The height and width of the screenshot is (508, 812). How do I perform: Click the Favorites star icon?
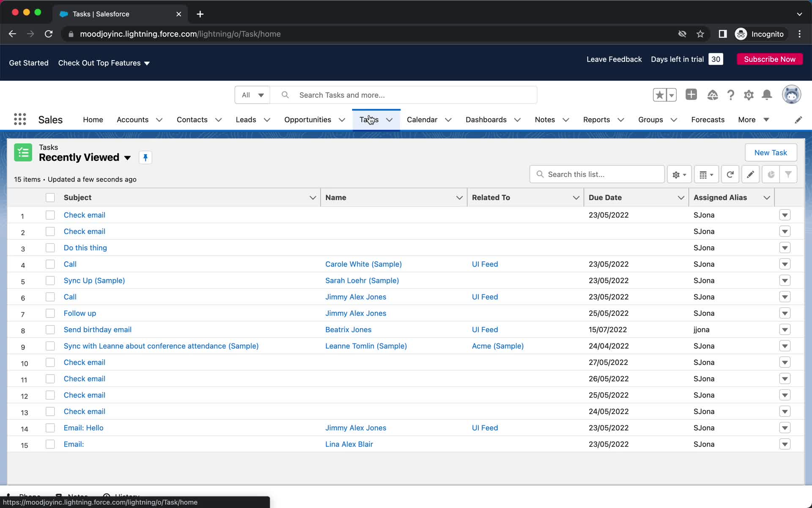659,95
